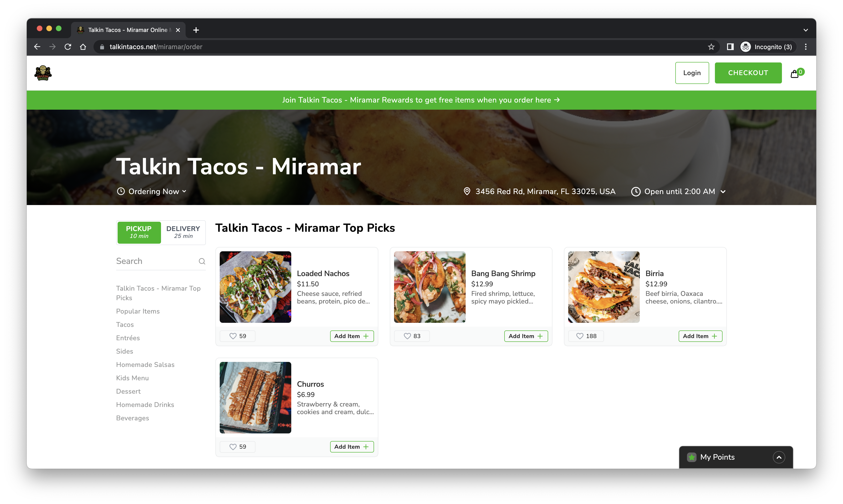The image size is (843, 504).
Task: Jump to Sides category
Action: (x=125, y=351)
